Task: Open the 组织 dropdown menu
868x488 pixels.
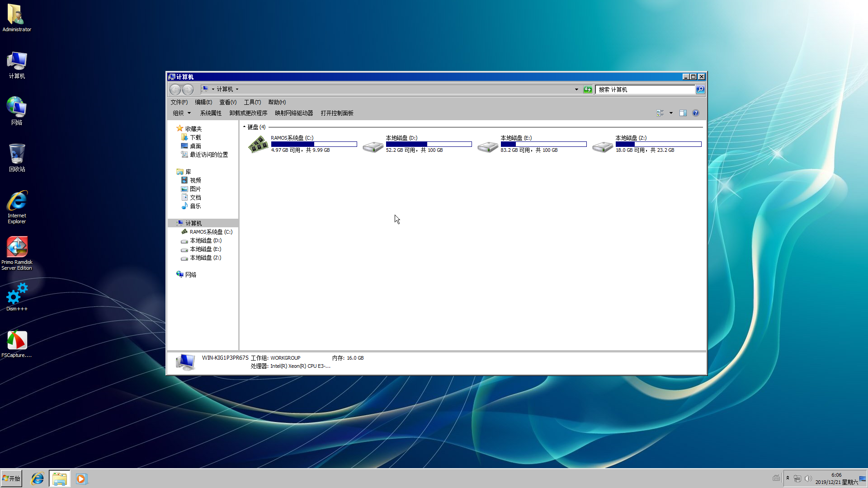Action: (x=182, y=113)
